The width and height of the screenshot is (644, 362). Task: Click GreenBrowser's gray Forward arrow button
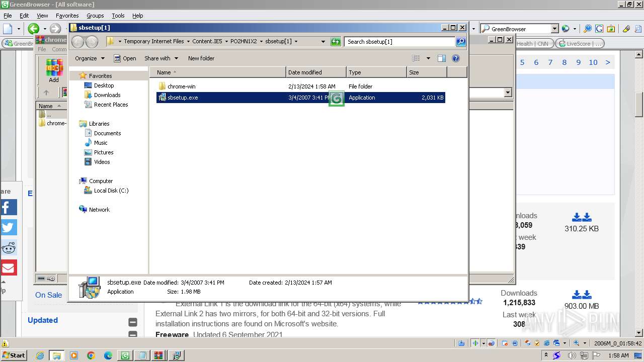55,29
